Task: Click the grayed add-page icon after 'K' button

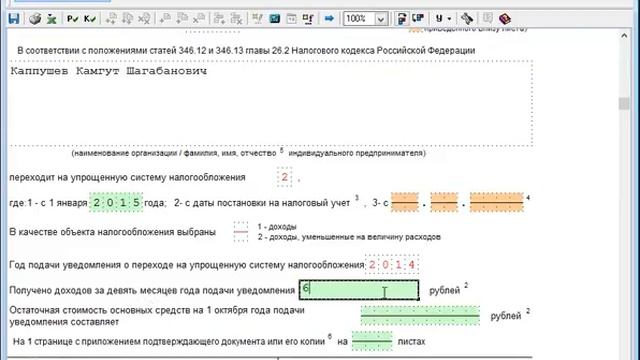Action: 111,18
